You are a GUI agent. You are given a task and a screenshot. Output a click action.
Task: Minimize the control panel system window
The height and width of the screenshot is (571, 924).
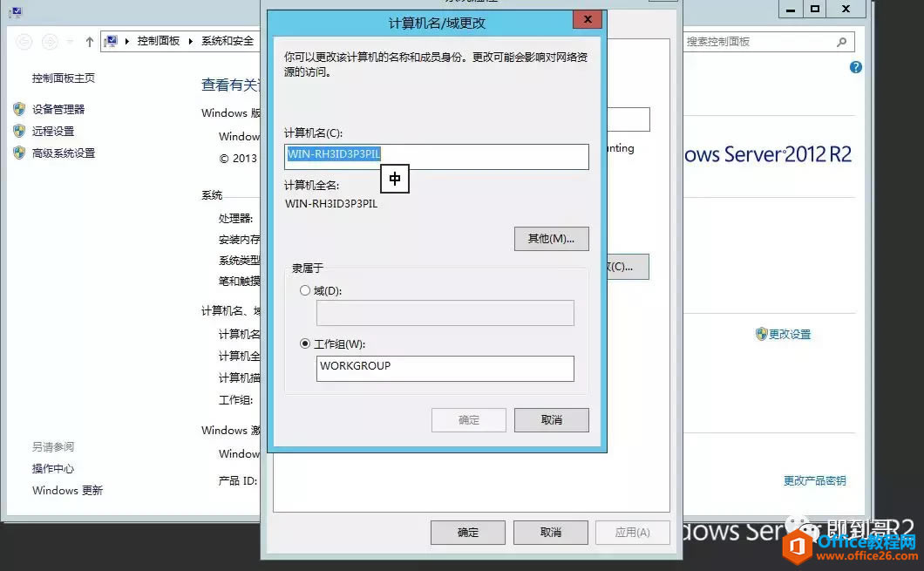tap(791, 9)
